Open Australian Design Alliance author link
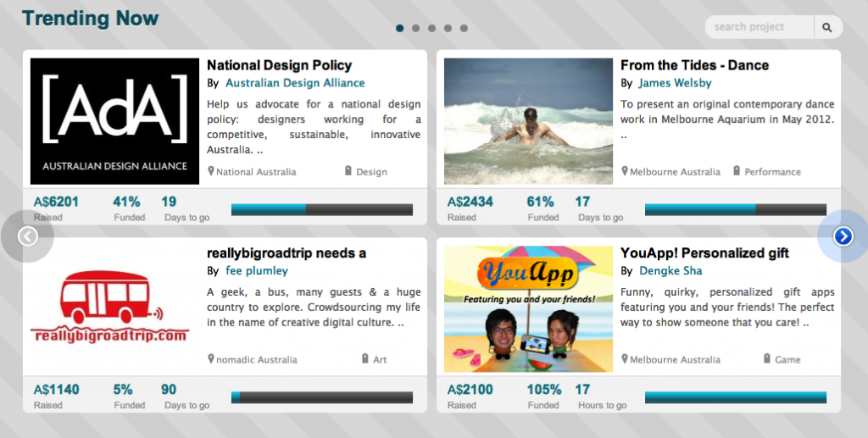This screenshot has height=438, width=868. click(295, 83)
